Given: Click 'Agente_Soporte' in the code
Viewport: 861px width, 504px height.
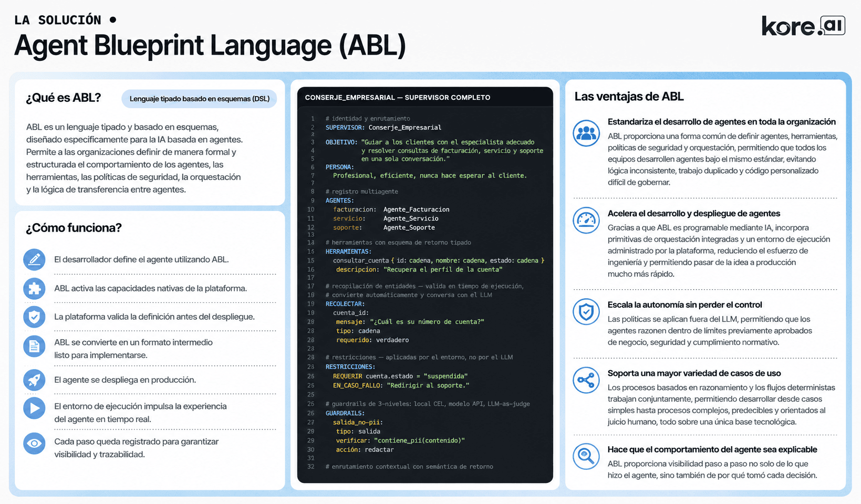Looking at the screenshot, I should tap(409, 228).
